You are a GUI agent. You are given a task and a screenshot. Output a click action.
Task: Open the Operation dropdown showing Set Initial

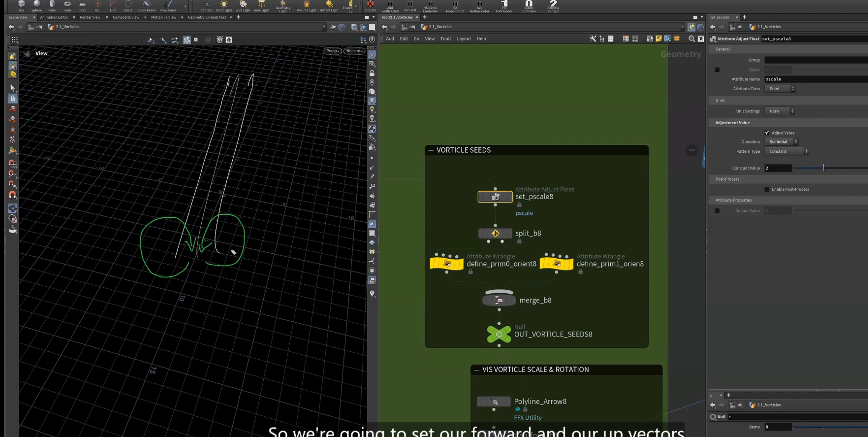pyautogui.click(x=781, y=142)
